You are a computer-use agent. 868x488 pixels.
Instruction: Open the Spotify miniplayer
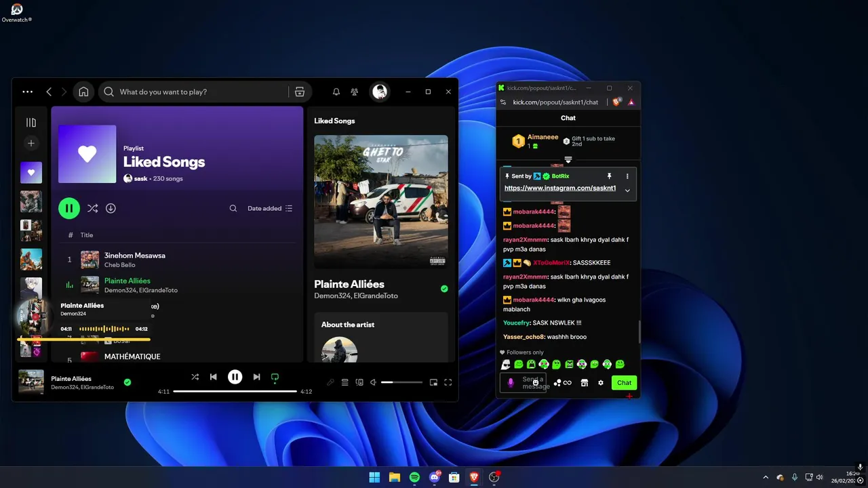[433, 382]
